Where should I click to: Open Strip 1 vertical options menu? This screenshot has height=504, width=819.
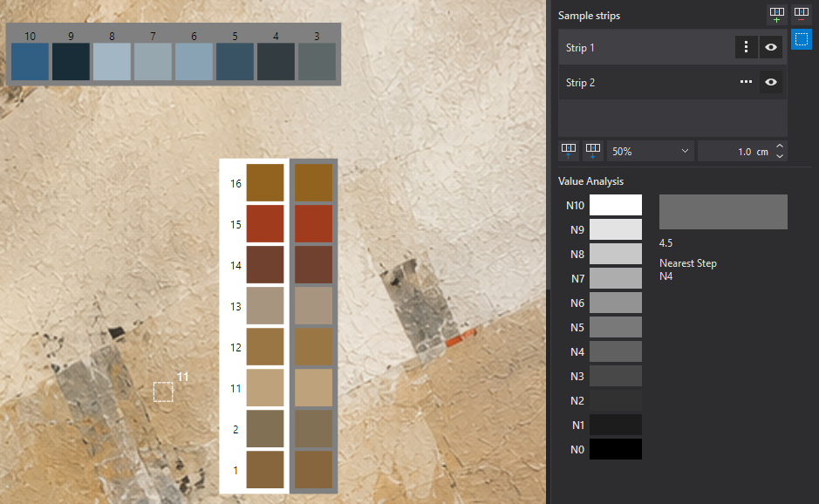tap(746, 47)
